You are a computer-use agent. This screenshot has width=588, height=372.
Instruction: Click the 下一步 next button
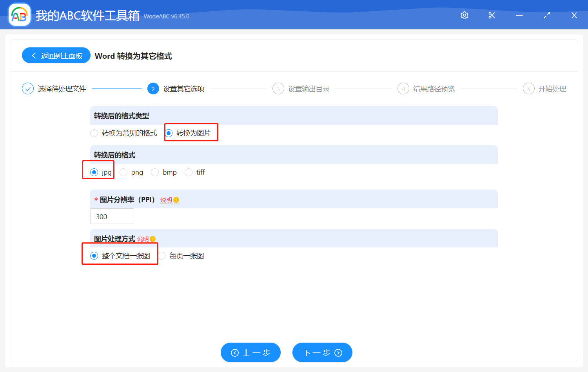322,352
